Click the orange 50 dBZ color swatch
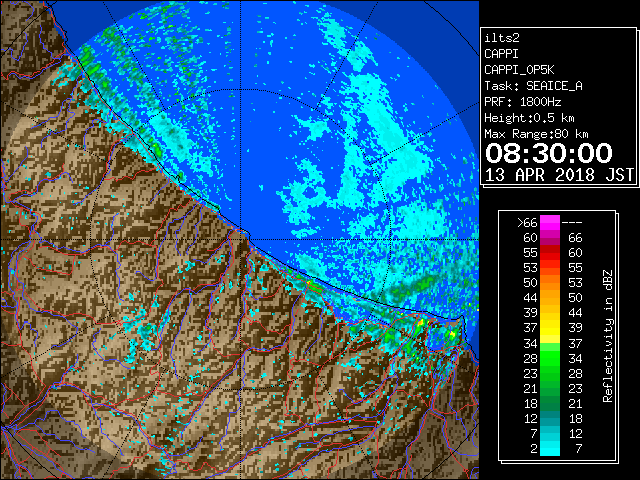Viewport: 640px width, 480px height. [x=550, y=283]
